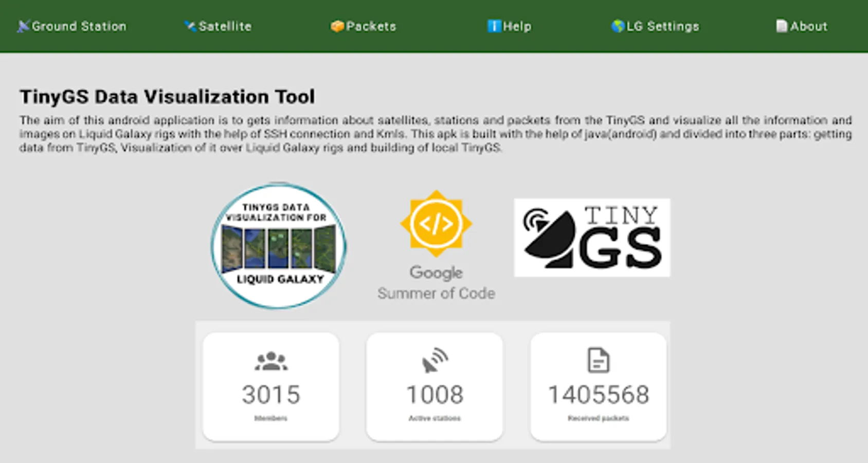Click the app description paragraph
The height and width of the screenshot is (463, 868).
[x=436, y=134]
